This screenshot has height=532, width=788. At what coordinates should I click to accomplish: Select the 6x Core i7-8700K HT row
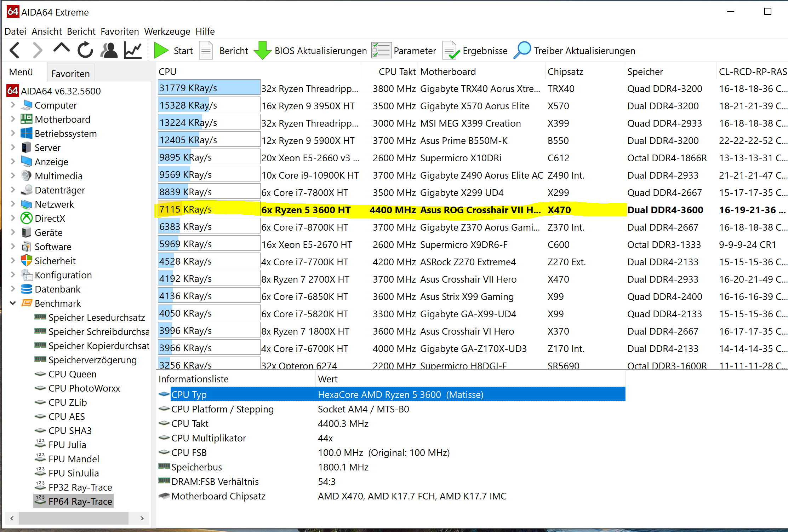coord(472,227)
